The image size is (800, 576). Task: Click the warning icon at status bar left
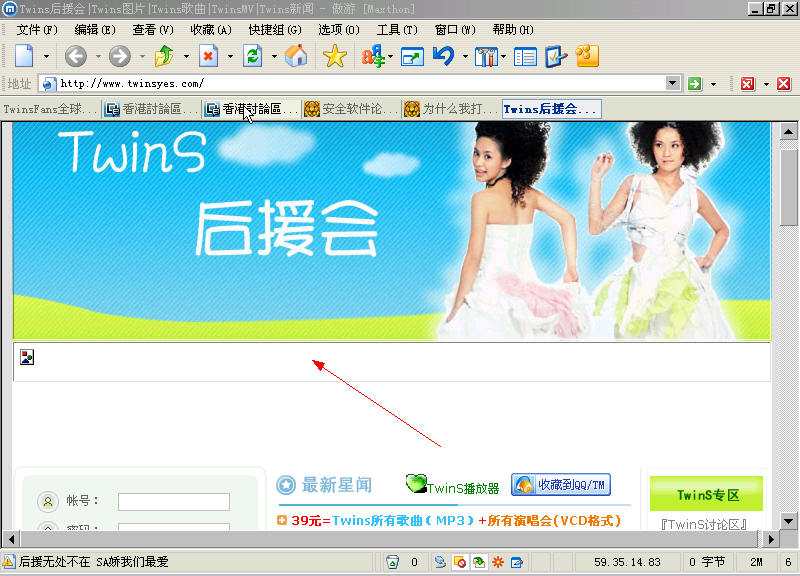click(x=9, y=561)
